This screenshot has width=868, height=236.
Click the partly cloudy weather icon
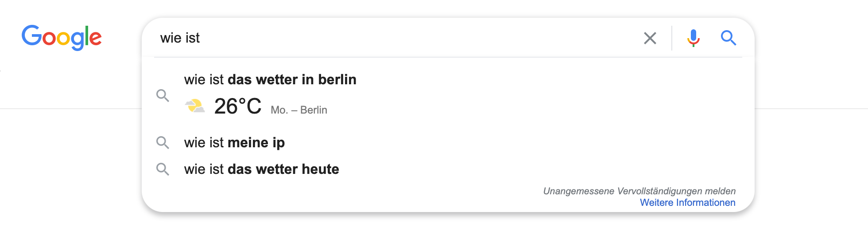(x=195, y=106)
